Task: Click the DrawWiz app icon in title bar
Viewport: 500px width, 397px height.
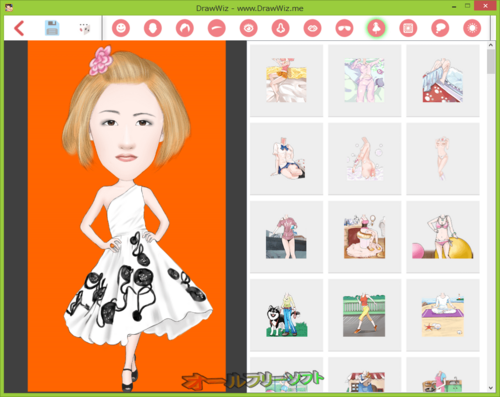Action: [x=9, y=8]
